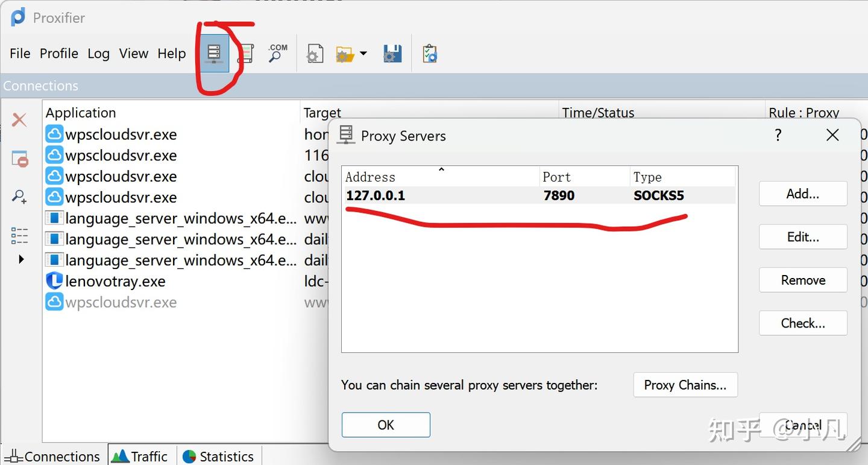Expand the sidebar's small black arrow

tap(22, 259)
